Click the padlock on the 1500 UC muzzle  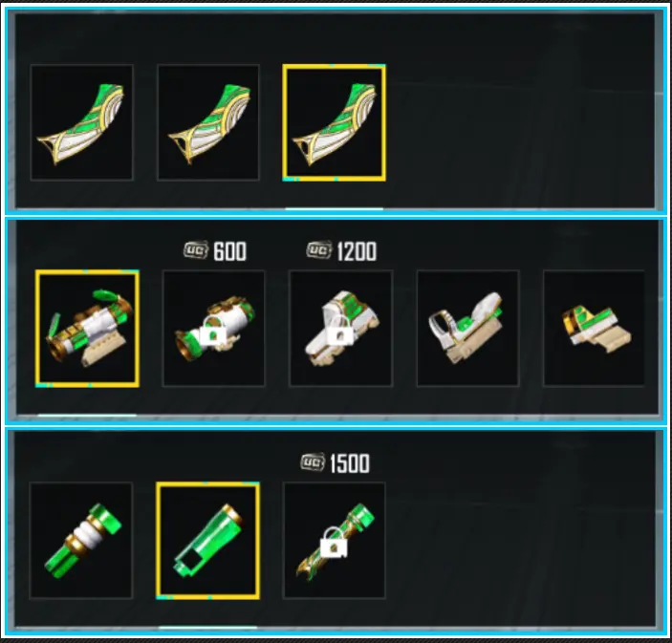[x=334, y=543]
